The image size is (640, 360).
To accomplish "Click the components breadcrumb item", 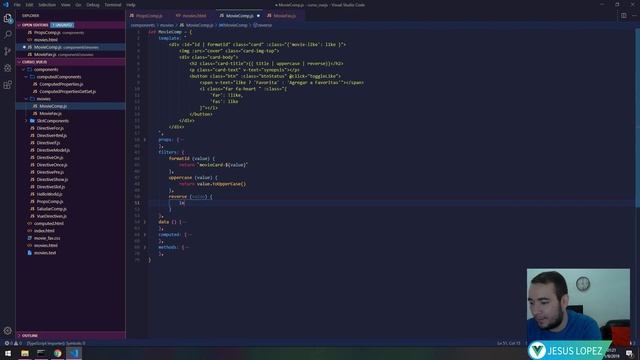I will tap(143, 25).
